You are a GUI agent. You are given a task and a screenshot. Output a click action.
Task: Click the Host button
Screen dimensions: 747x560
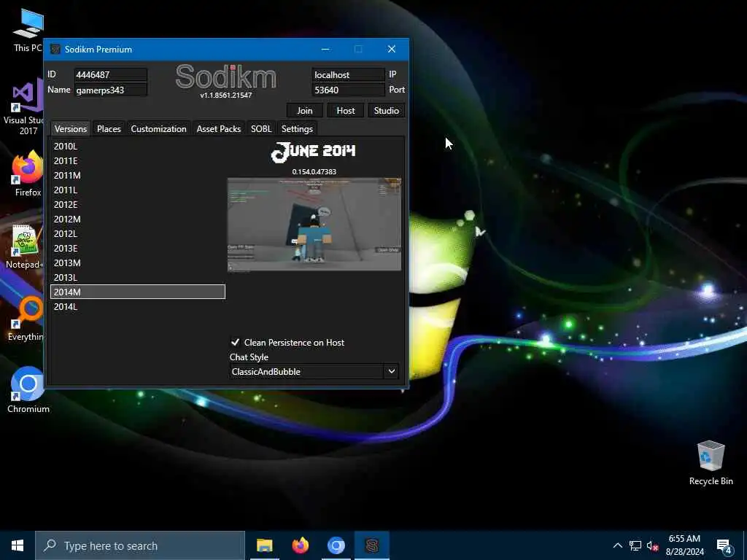(345, 111)
